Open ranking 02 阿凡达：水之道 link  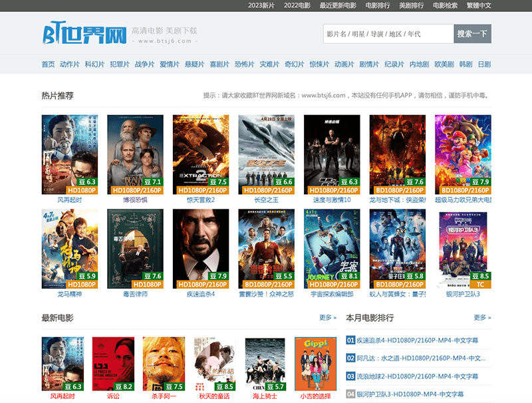tap(421, 358)
